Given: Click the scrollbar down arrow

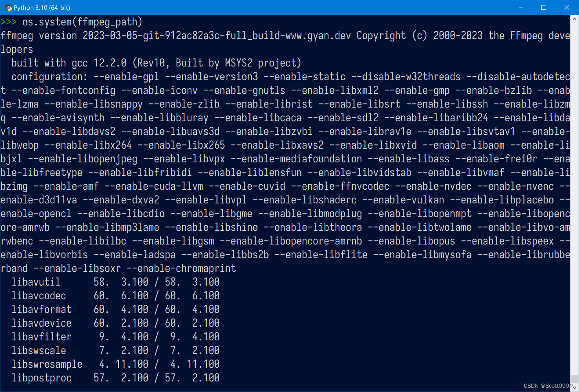Looking at the screenshot, I should 574,387.
